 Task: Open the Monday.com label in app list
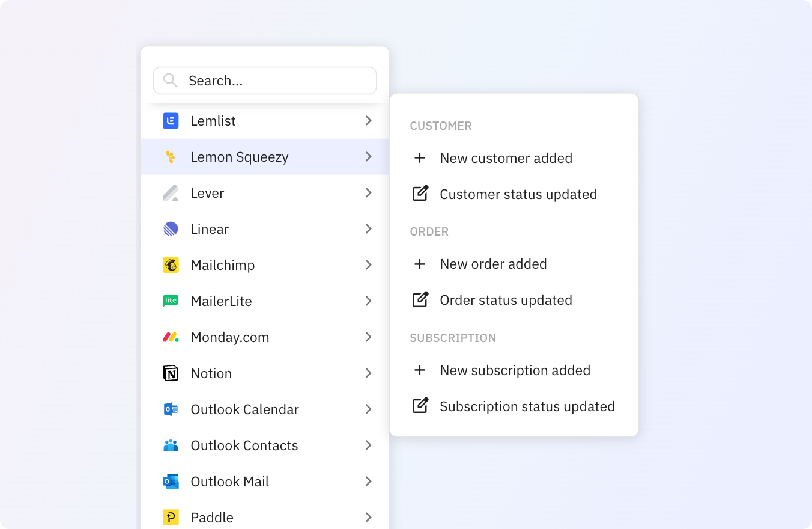(x=230, y=337)
